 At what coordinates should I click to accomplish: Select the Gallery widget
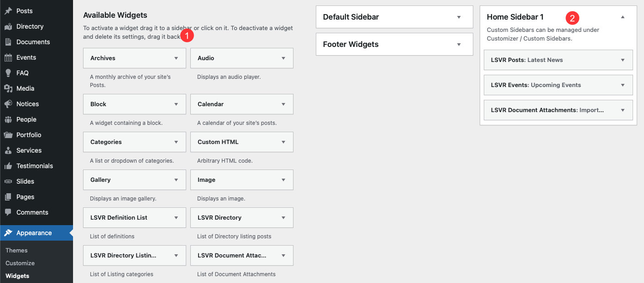135,180
